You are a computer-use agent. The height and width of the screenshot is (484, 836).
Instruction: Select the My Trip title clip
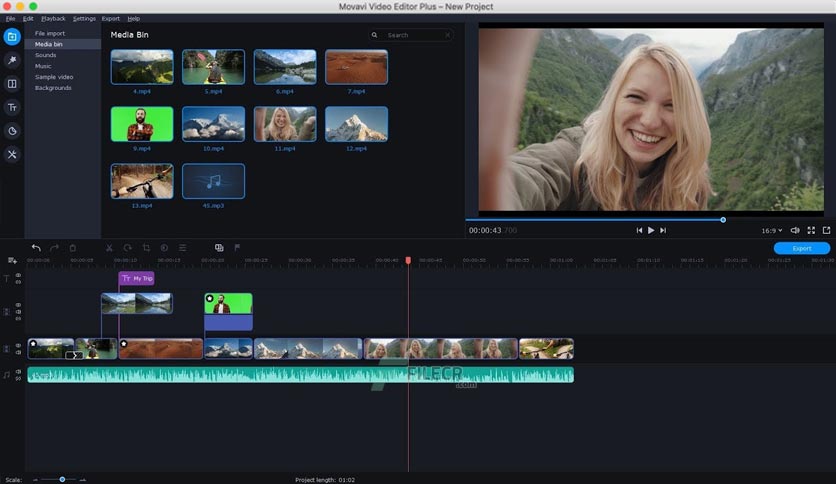point(136,278)
